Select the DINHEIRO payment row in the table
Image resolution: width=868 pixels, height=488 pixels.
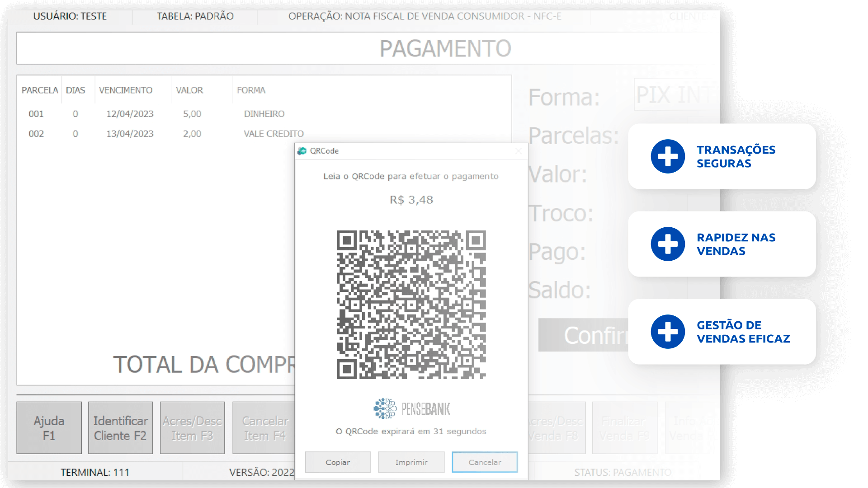click(x=181, y=114)
